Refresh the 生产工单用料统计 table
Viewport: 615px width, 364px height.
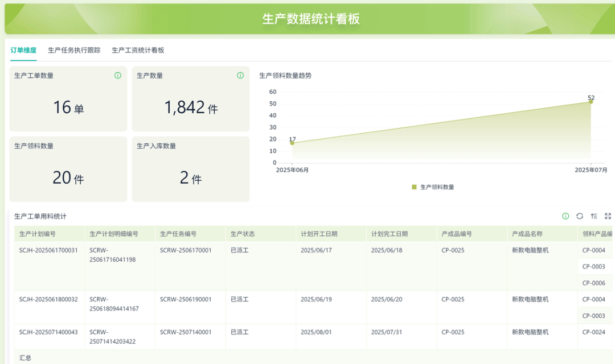(580, 216)
